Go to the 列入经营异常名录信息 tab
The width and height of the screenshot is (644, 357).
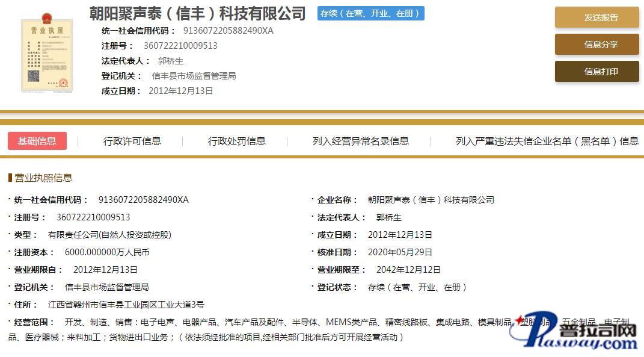(x=360, y=141)
